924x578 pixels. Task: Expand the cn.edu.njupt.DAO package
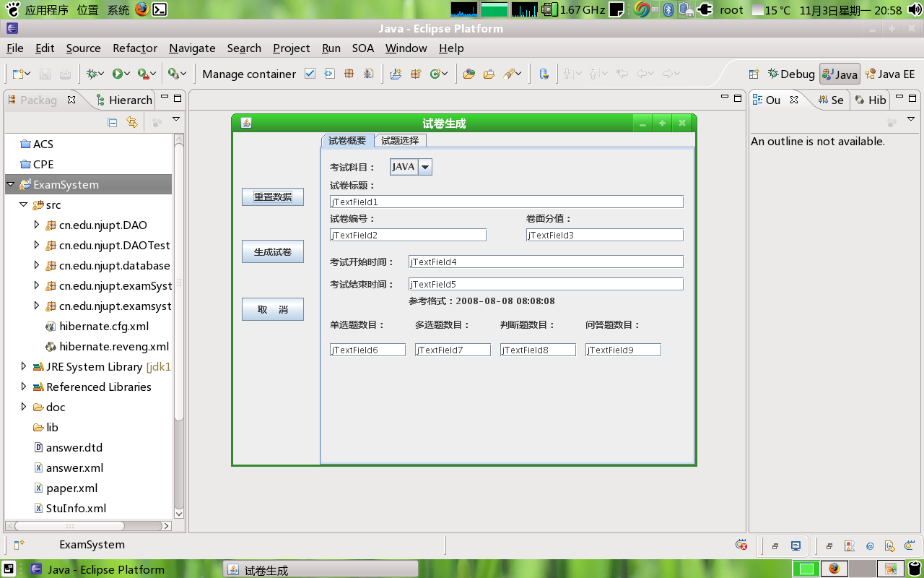coord(38,225)
